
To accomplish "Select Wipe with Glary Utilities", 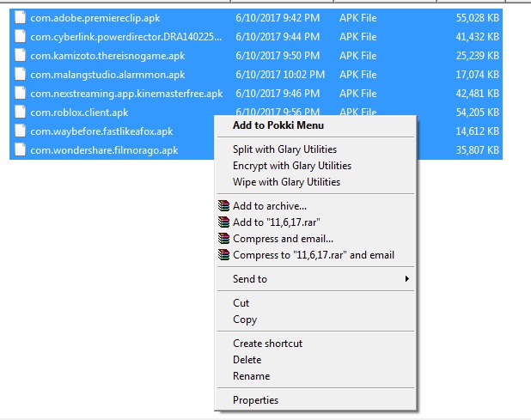I will coord(286,182).
